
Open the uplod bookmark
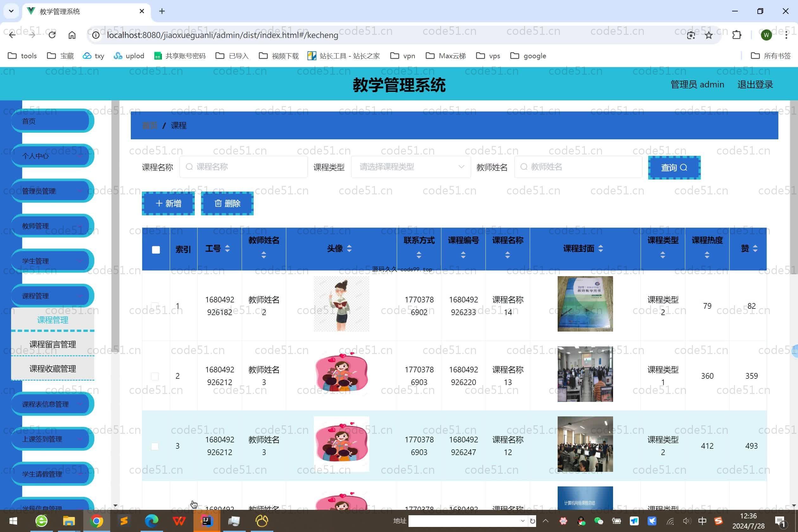point(129,56)
